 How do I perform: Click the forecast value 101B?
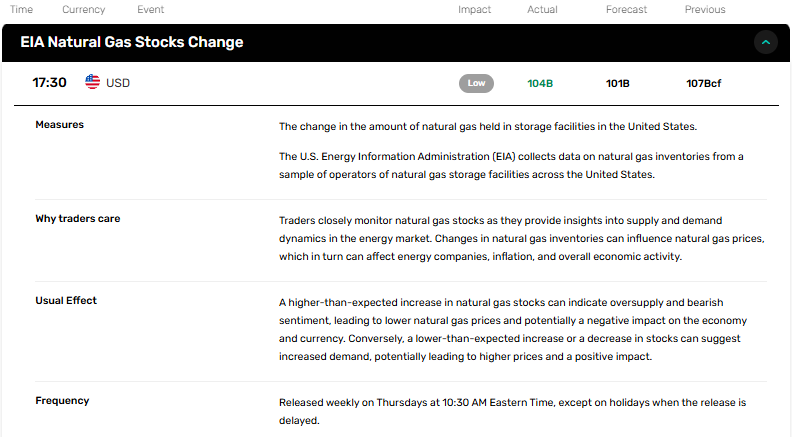618,83
